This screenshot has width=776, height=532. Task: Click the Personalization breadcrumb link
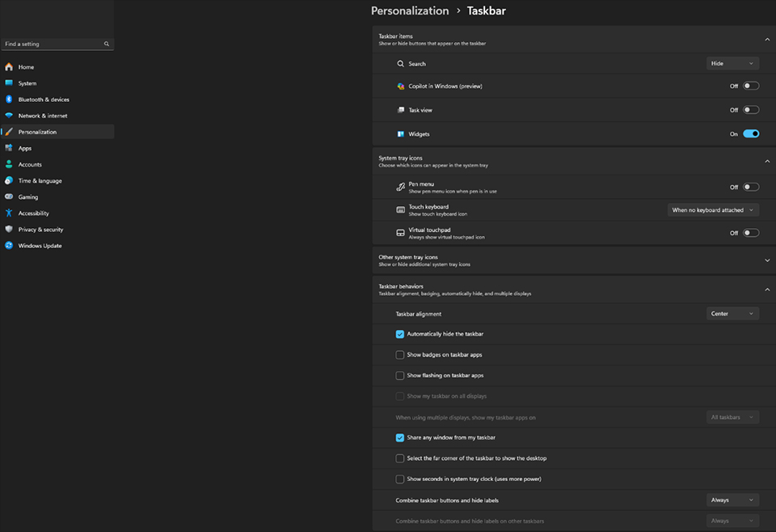tap(410, 11)
